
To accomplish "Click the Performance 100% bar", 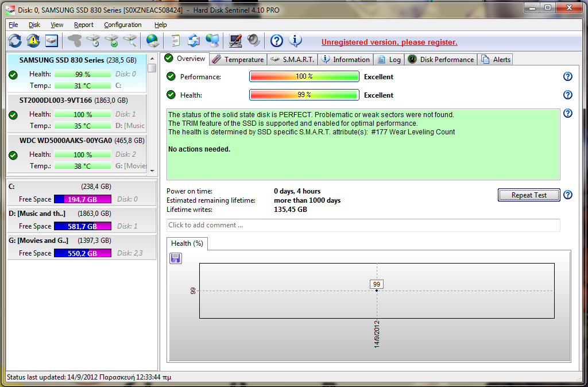I will tap(304, 76).
